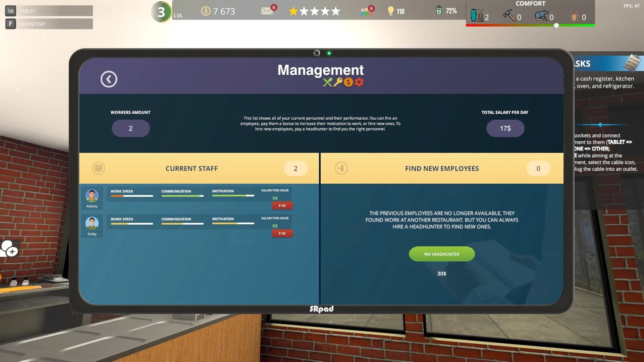Click the Find New Employees person icon
The height and width of the screenshot is (362, 644).
click(x=341, y=168)
